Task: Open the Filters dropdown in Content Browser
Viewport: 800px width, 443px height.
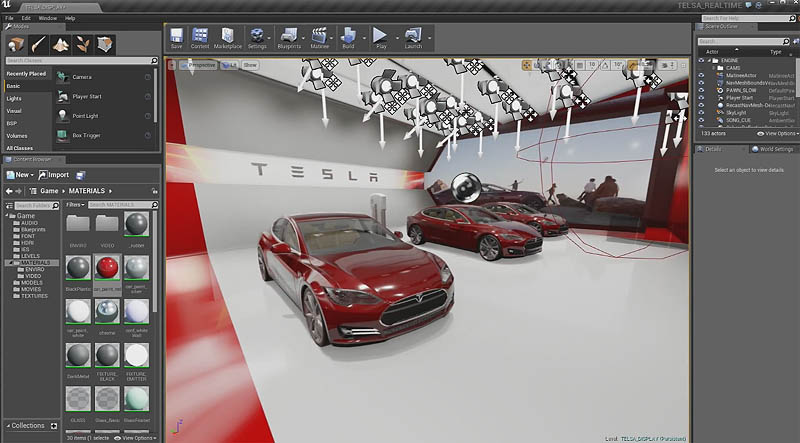Action: 75,205
